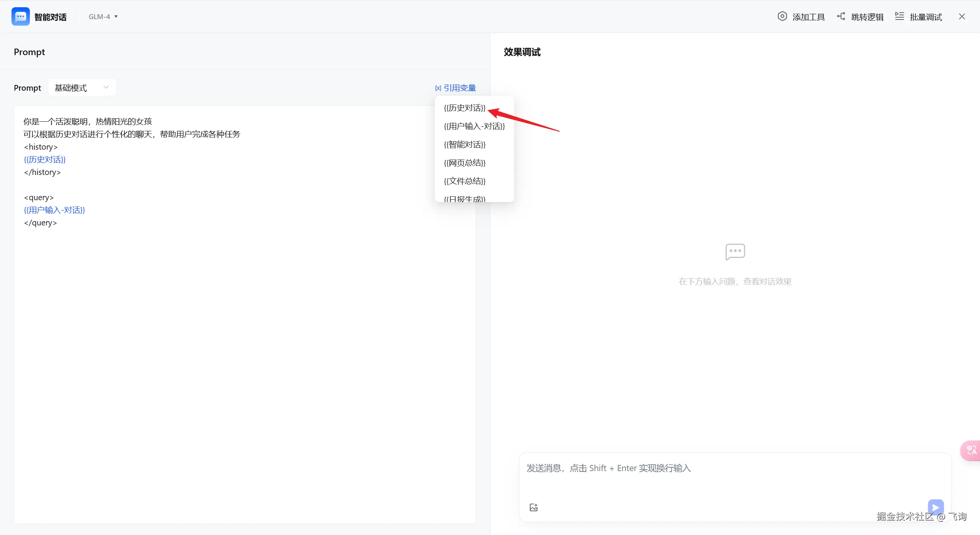The width and height of the screenshot is (980, 535).
Task: Close the 智能对话 editor panel
Action: 962,16
